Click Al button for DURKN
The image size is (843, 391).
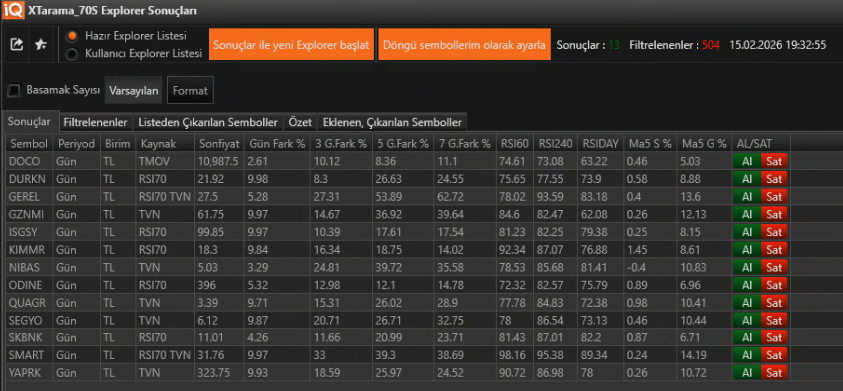click(747, 179)
